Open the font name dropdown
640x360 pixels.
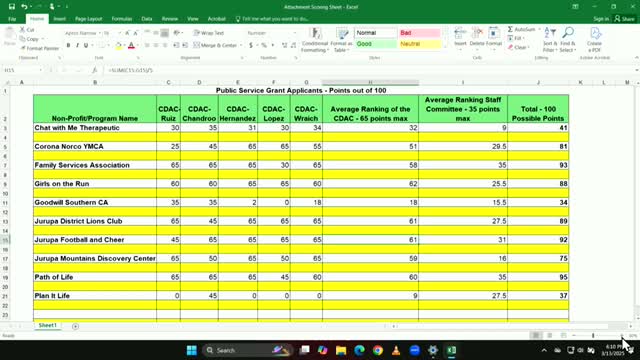tap(100, 33)
